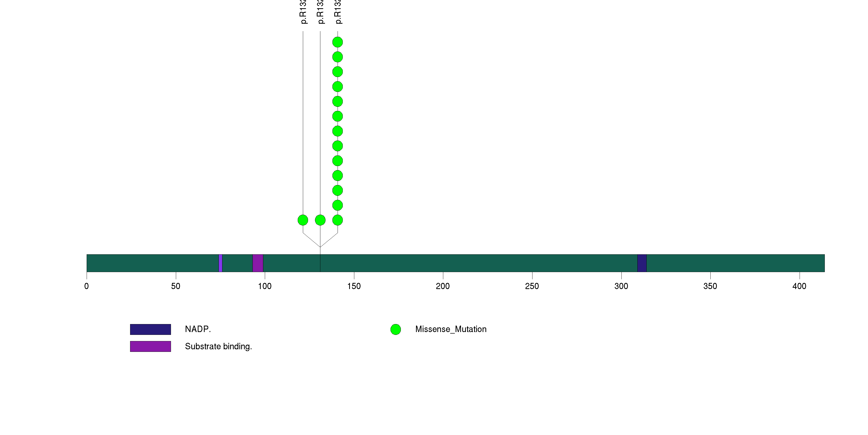Click the rightmost p.R132 label
This screenshot has height=435, width=868.
point(338,12)
